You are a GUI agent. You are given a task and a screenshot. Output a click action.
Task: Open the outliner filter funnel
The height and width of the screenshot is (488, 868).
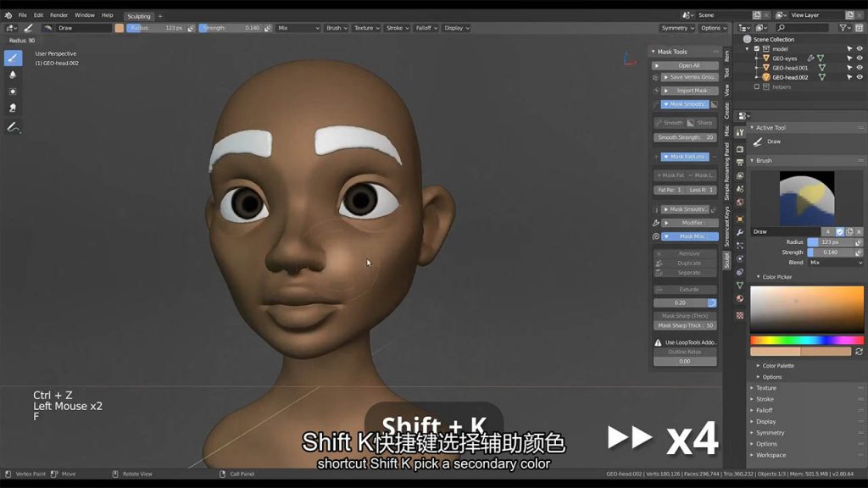pyautogui.click(x=845, y=28)
